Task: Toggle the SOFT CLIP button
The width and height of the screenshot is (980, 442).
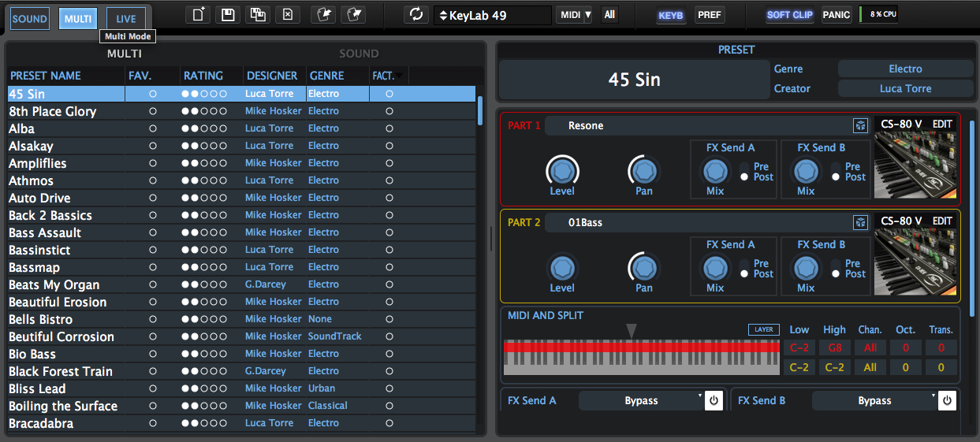Action: coord(789,15)
